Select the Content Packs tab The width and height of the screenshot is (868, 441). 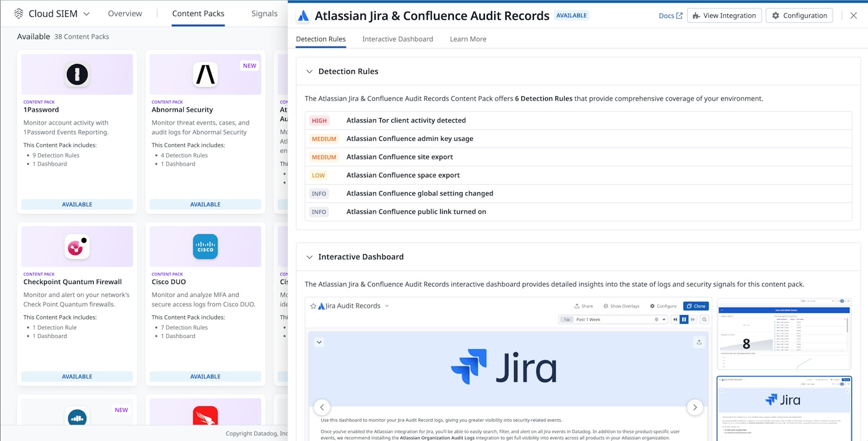198,14
